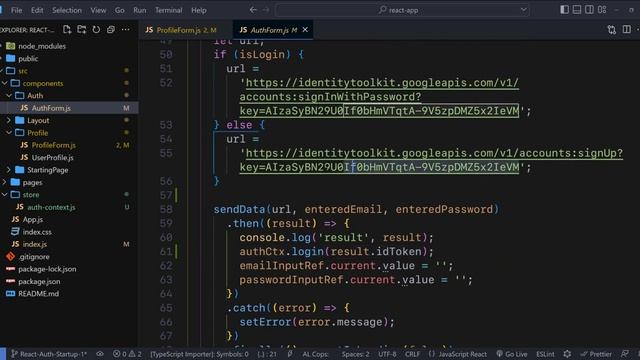Open App.js in the file tree
This screenshot has width=640, height=360.
[x=33, y=220]
